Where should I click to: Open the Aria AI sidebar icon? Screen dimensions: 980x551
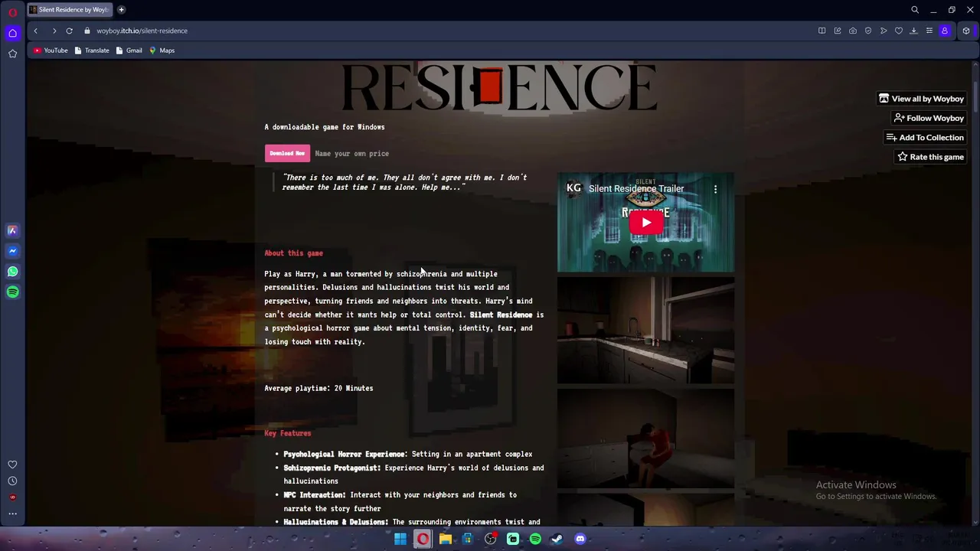click(x=12, y=230)
